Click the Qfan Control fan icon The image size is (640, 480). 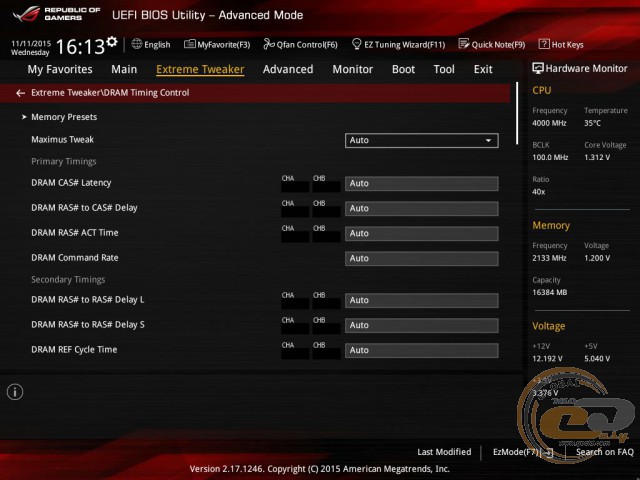269,44
